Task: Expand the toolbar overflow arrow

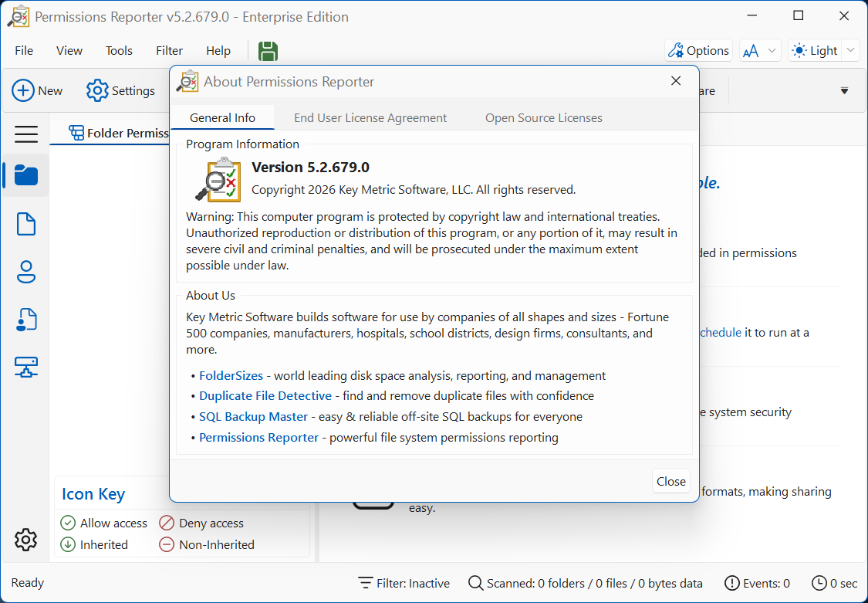Action: [x=844, y=91]
